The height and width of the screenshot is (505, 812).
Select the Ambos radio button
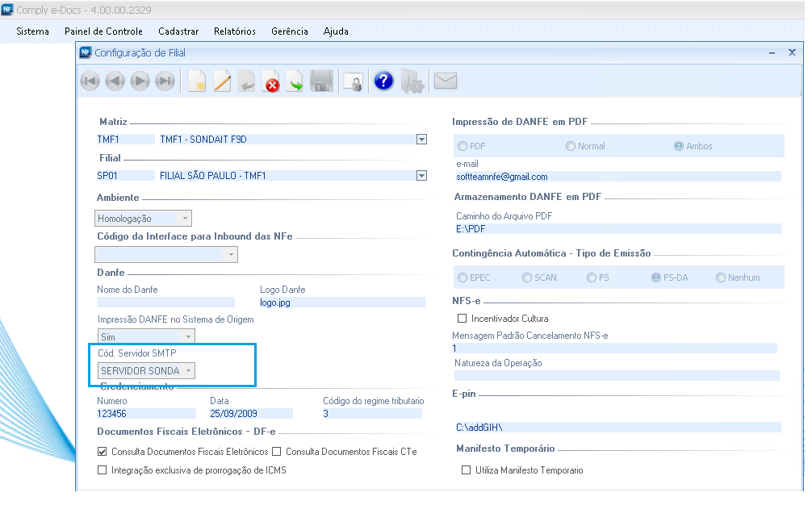(x=679, y=146)
